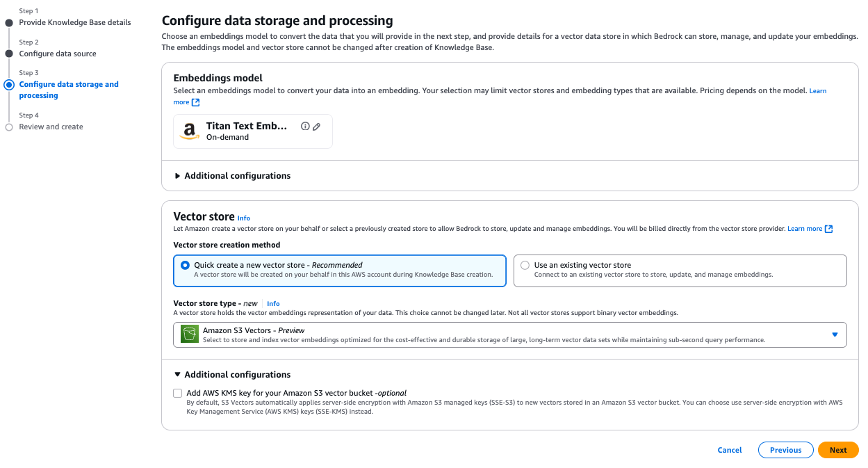The height and width of the screenshot is (468, 868).
Task: Enable Add AWS KMS key checkbox
Action: 178,393
